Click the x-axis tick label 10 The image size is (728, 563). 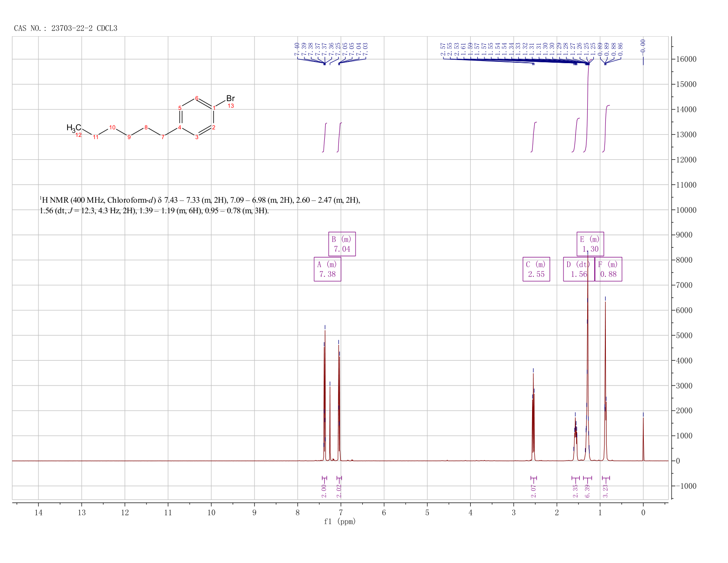coord(211,512)
